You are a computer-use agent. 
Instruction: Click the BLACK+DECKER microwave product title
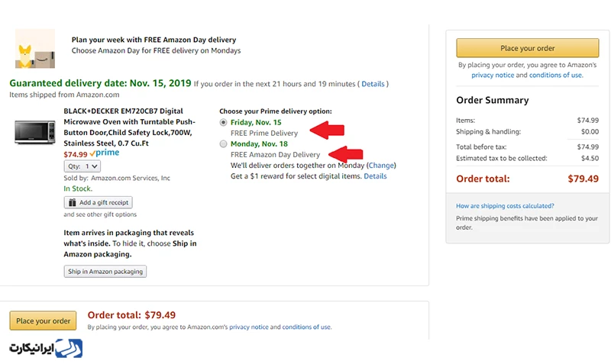click(x=130, y=127)
